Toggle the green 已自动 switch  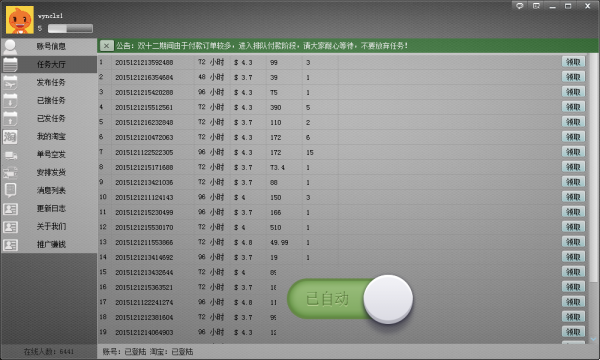tap(350, 299)
